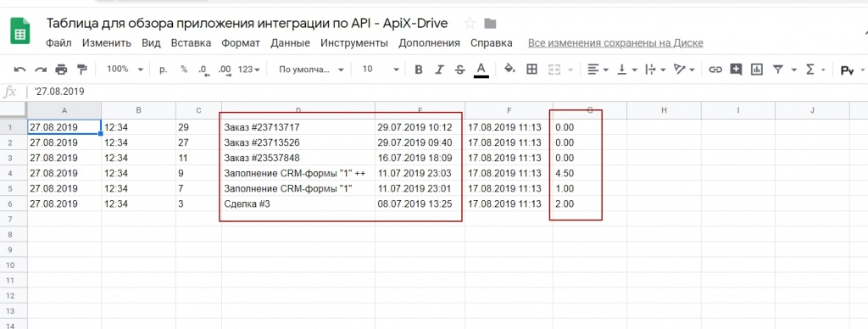
Task: Open the Вид menu
Action: click(x=151, y=42)
